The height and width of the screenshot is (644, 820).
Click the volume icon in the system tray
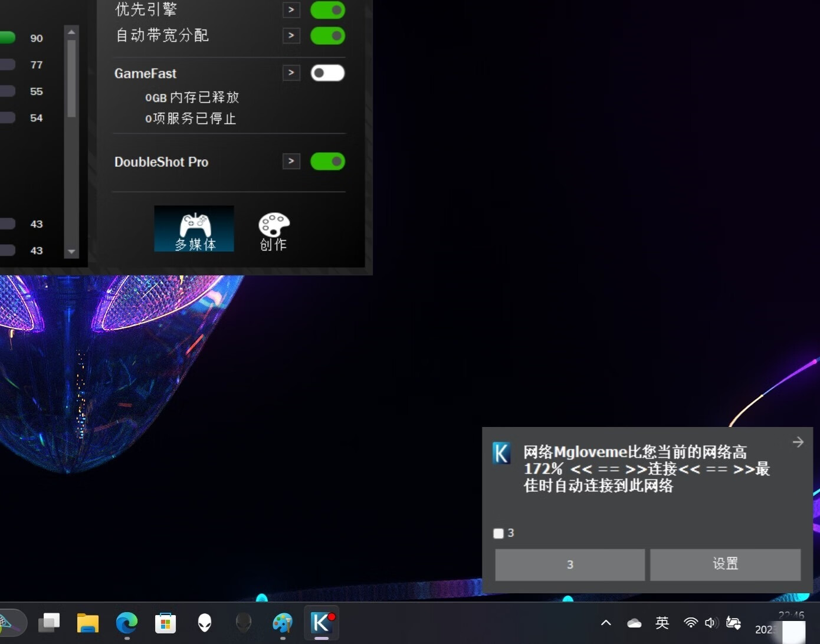pos(711,623)
